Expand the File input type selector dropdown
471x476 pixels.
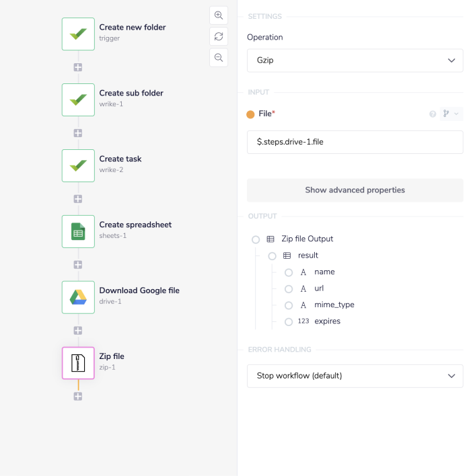tap(451, 114)
